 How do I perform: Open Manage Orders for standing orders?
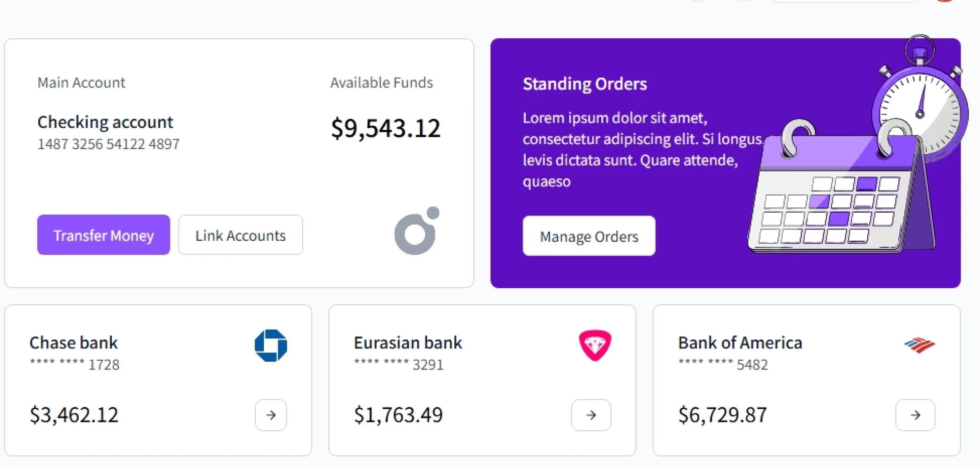[589, 236]
